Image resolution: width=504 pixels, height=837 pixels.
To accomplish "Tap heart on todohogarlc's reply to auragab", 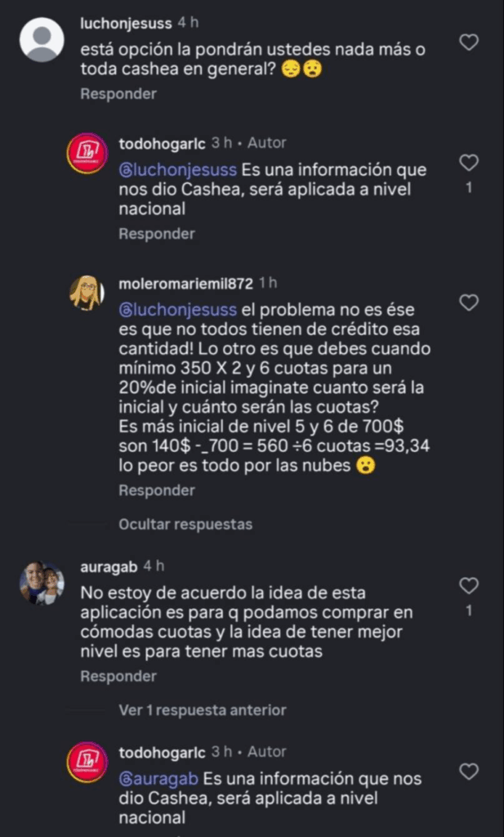I will (468, 771).
